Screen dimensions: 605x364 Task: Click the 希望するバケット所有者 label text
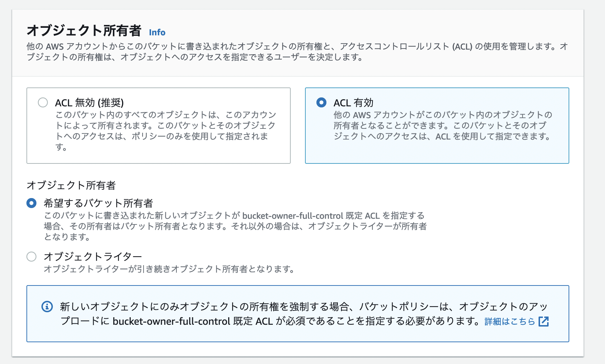click(x=98, y=203)
